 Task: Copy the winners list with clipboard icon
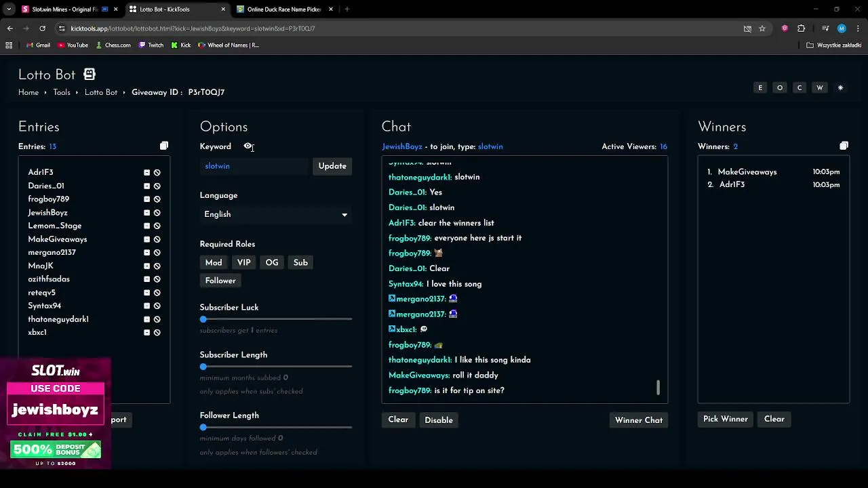(x=844, y=146)
